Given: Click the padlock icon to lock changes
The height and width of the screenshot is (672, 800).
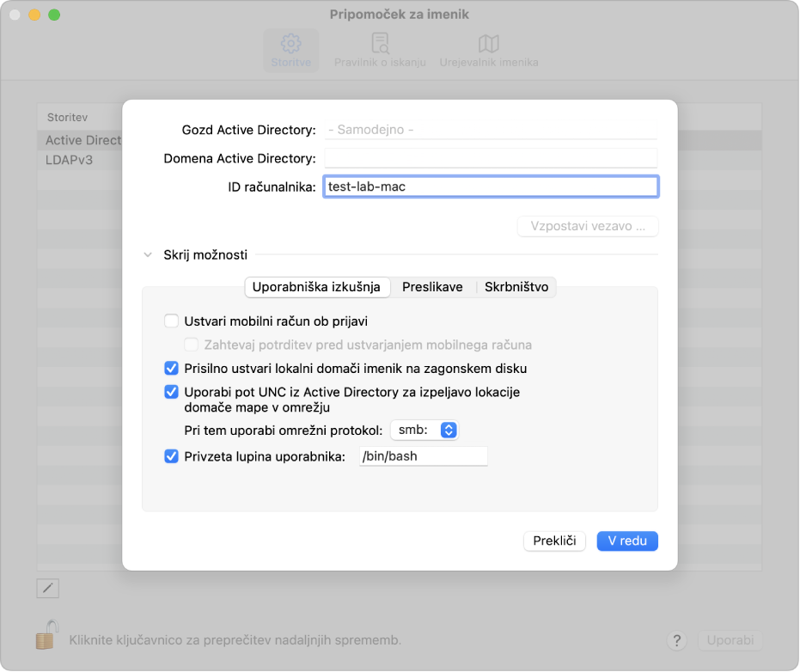Looking at the screenshot, I should 47,634.
